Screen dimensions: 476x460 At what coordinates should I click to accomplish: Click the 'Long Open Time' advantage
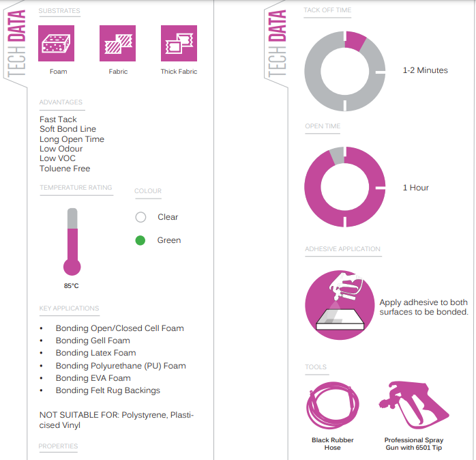point(72,139)
